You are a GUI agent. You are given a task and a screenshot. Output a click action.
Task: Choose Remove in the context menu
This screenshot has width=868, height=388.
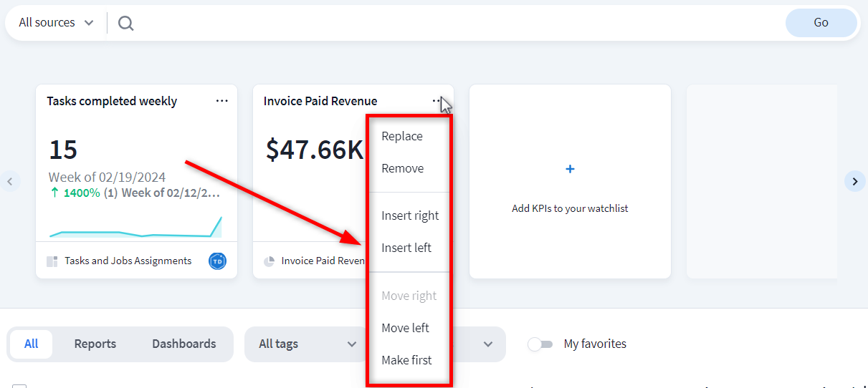[x=403, y=169]
